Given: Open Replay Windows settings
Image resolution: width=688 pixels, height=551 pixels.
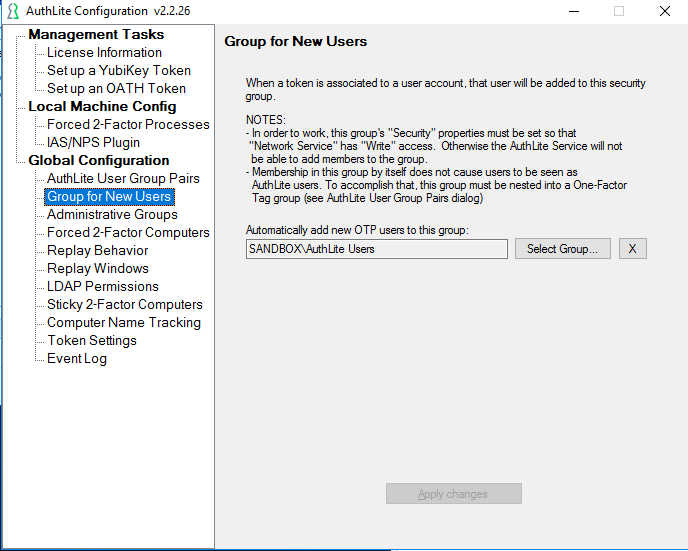Looking at the screenshot, I should 98,268.
